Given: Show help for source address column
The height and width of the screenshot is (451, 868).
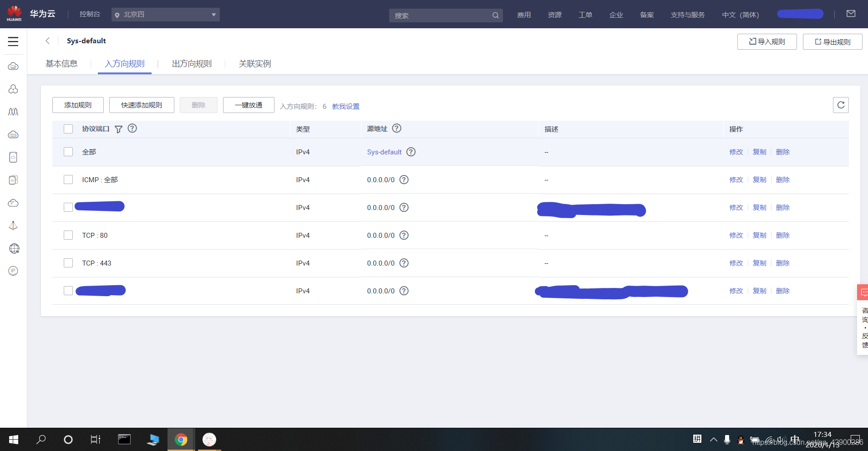Looking at the screenshot, I should [x=396, y=128].
